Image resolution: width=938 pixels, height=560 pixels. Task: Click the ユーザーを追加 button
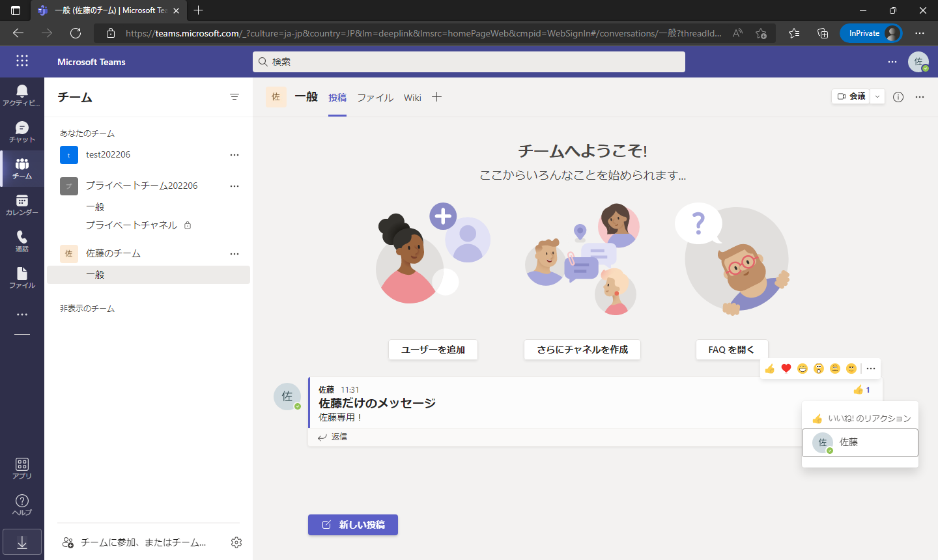pos(433,350)
